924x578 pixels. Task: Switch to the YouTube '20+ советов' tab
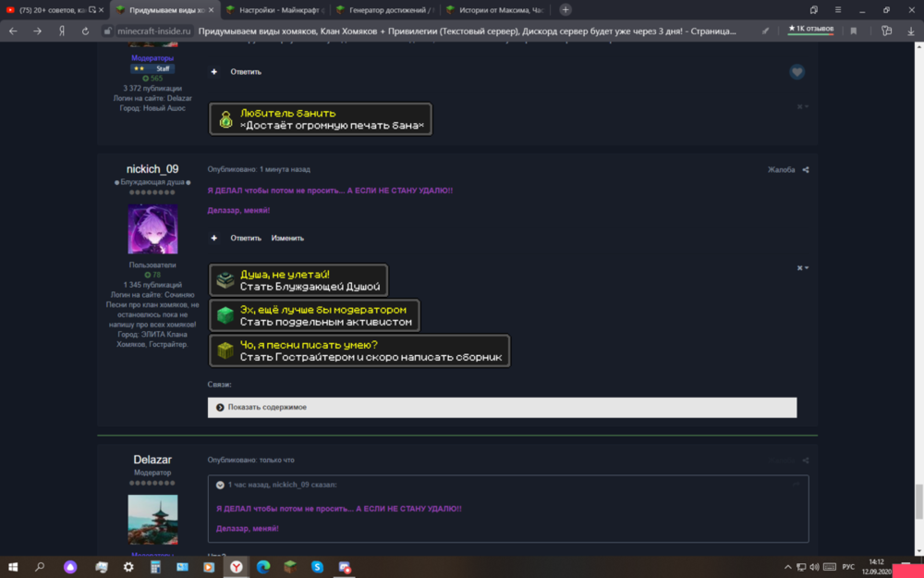click(x=53, y=10)
